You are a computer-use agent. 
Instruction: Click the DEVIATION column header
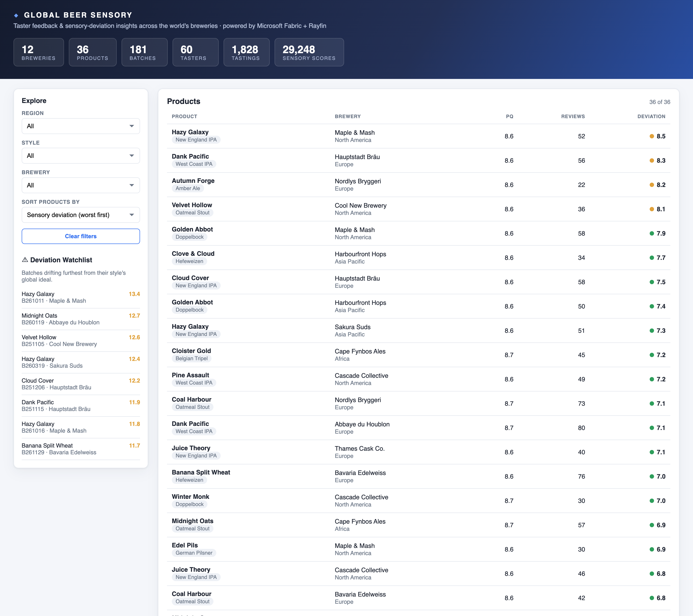click(651, 116)
